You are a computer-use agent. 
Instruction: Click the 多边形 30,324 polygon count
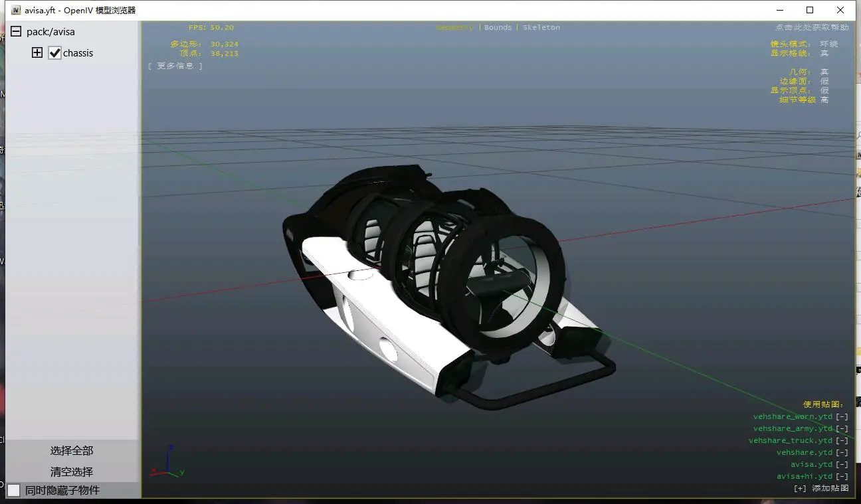pos(204,44)
